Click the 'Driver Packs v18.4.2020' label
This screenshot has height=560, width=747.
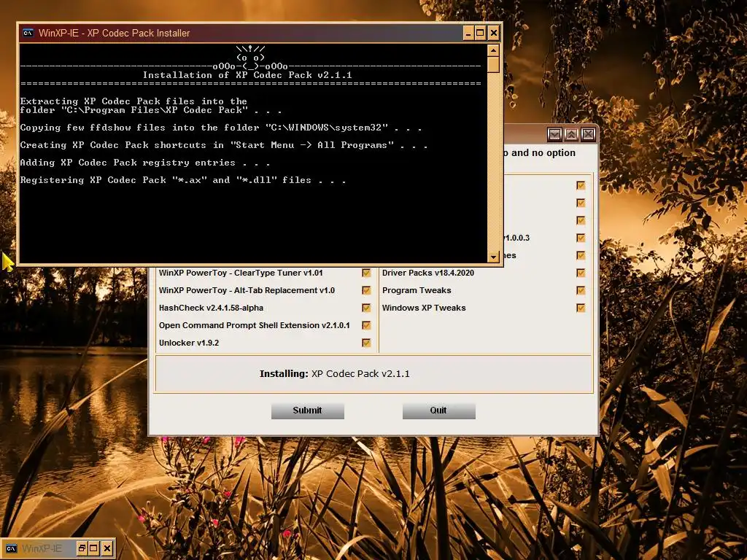tap(427, 273)
